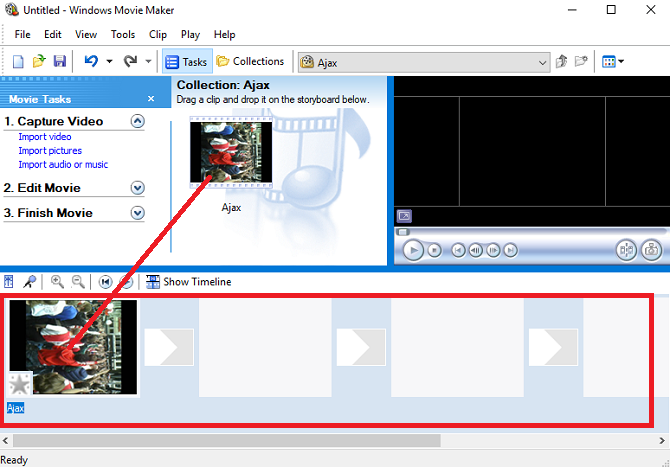Toggle the Collections pane button

pos(250,62)
